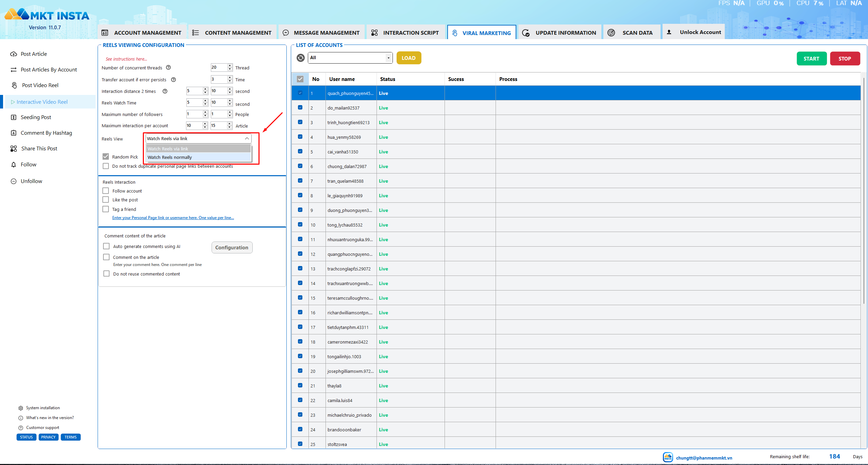The image size is (868, 465).
Task: Open the See instructions here link
Action: tap(126, 59)
